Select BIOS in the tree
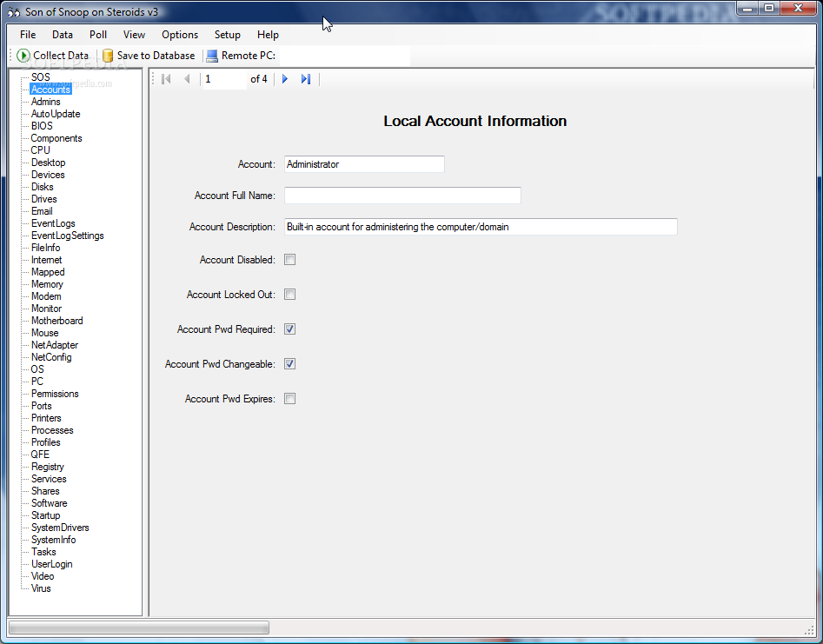The height and width of the screenshot is (644, 823). 42,126
